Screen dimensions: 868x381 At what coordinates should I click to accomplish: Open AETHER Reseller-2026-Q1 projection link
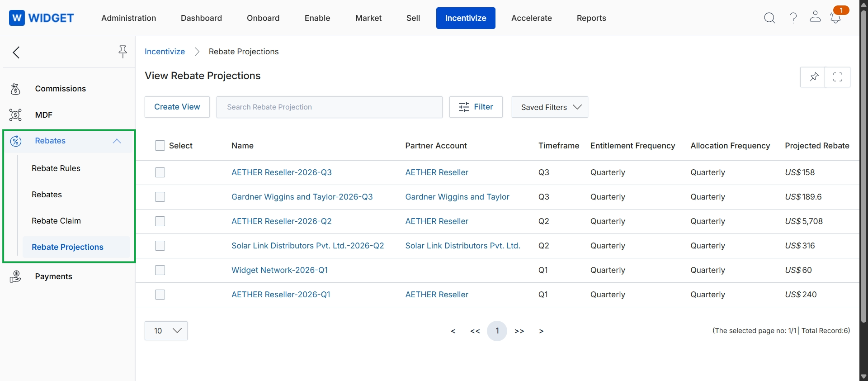click(281, 295)
